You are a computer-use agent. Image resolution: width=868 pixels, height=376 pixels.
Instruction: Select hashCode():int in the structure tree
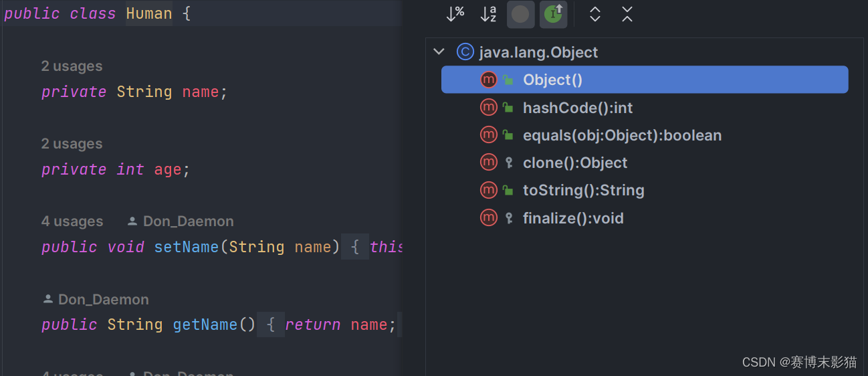point(578,108)
